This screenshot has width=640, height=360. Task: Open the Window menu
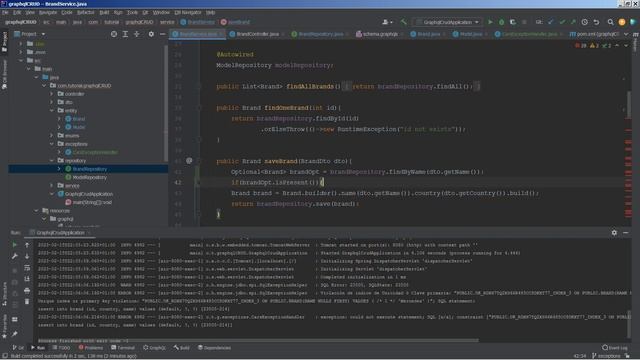(161, 12)
